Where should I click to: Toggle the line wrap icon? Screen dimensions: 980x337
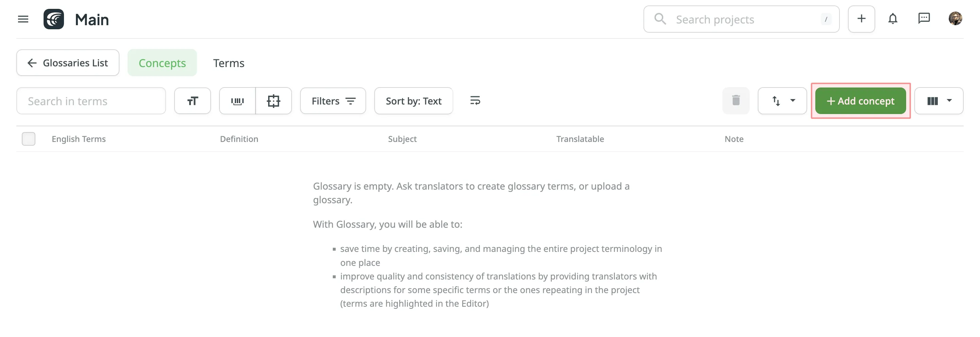point(475,101)
